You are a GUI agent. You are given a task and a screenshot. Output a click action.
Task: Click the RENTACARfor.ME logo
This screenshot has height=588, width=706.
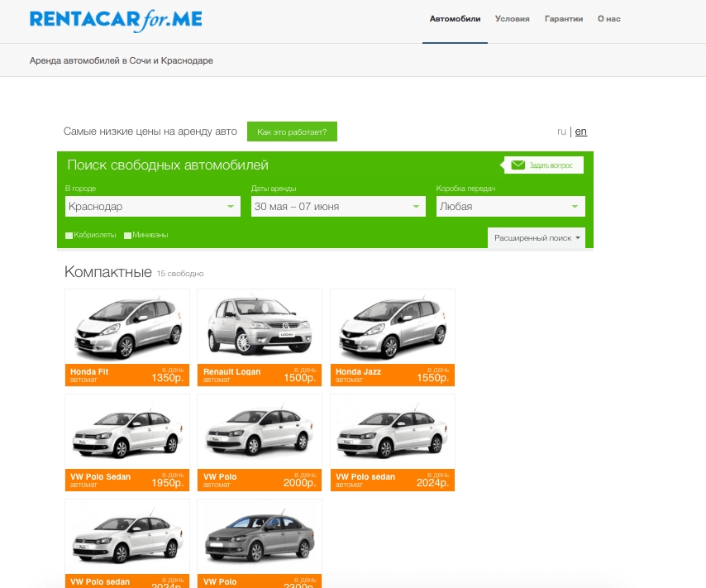pos(116,21)
